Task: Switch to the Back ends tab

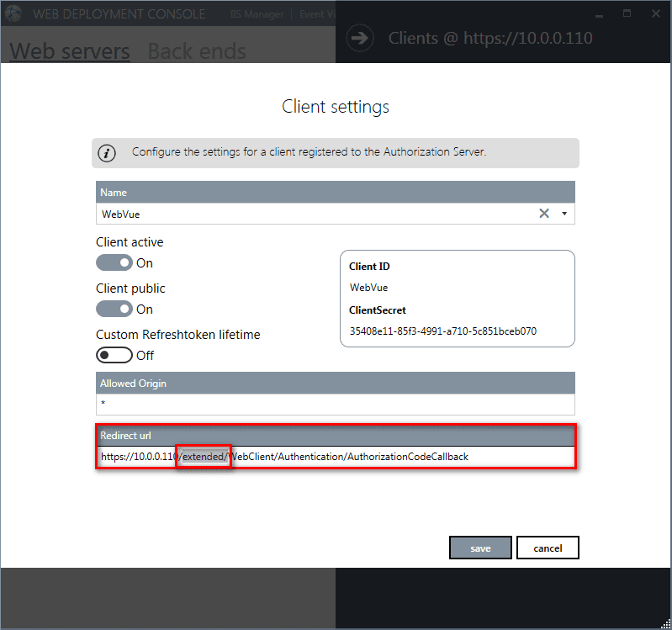Action: click(x=197, y=51)
